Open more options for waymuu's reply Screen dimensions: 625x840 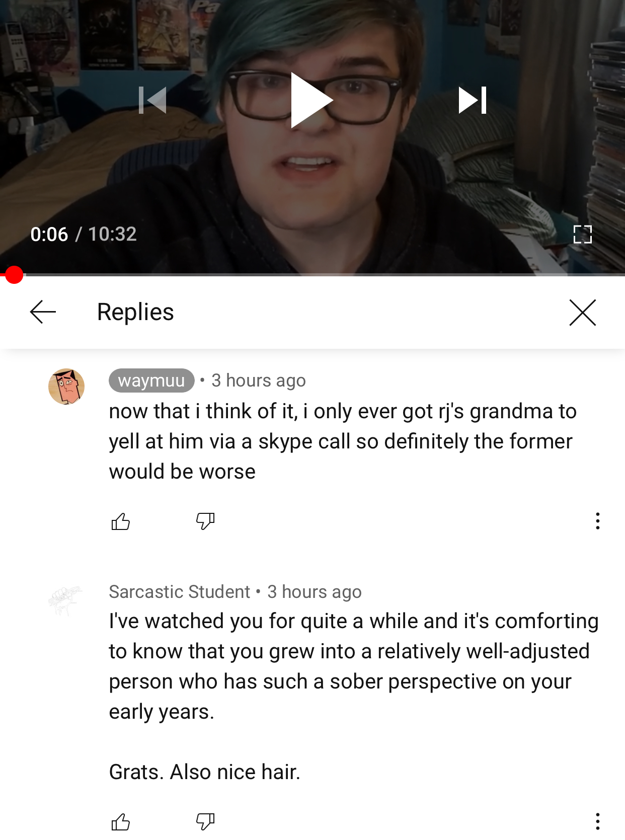[x=597, y=521]
